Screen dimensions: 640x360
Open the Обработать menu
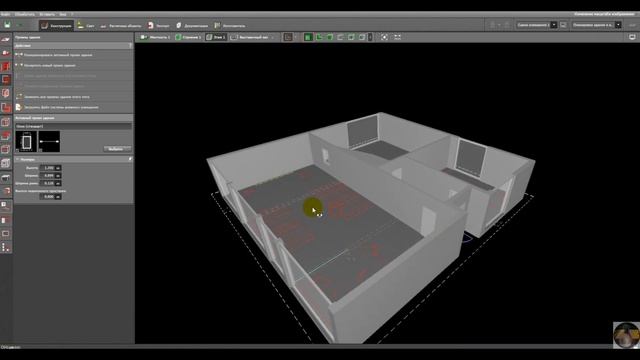tap(25, 14)
